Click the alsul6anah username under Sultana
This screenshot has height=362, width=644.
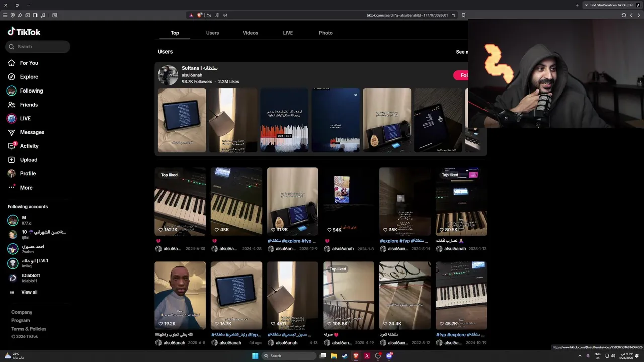192,75
